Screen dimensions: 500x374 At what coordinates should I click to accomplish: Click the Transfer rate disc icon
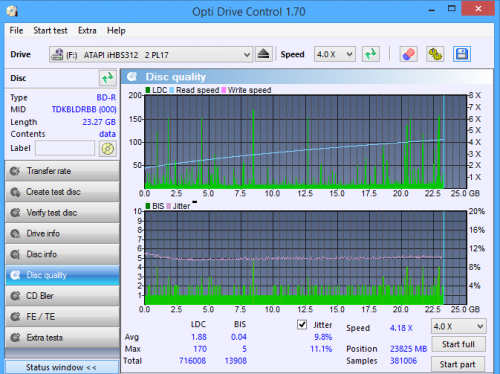[15, 171]
